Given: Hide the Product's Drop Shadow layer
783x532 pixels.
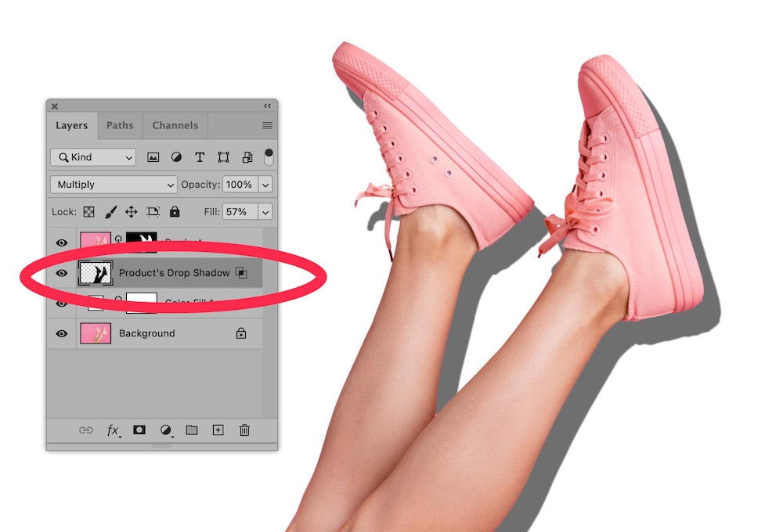Looking at the screenshot, I should pyautogui.click(x=61, y=273).
